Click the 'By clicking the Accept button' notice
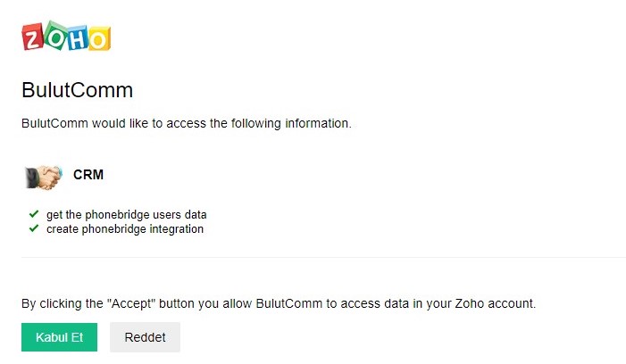The height and width of the screenshot is (364, 626). point(279,303)
